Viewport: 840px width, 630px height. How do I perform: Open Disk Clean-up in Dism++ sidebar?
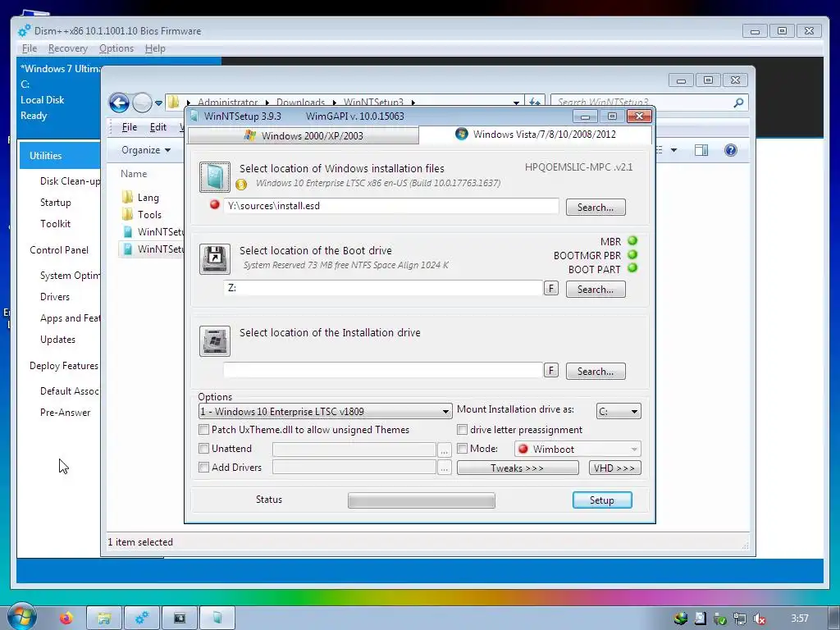coord(70,181)
